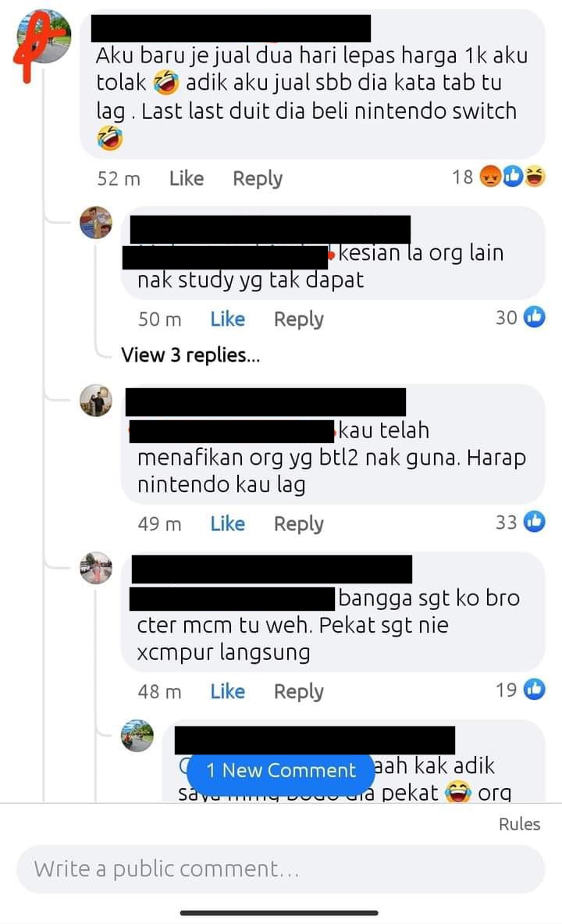Image resolution: width=562 pixels, height=924 pixels.
Task: Open avatar of the 49 m commenter
Action: tap(96, 401)
